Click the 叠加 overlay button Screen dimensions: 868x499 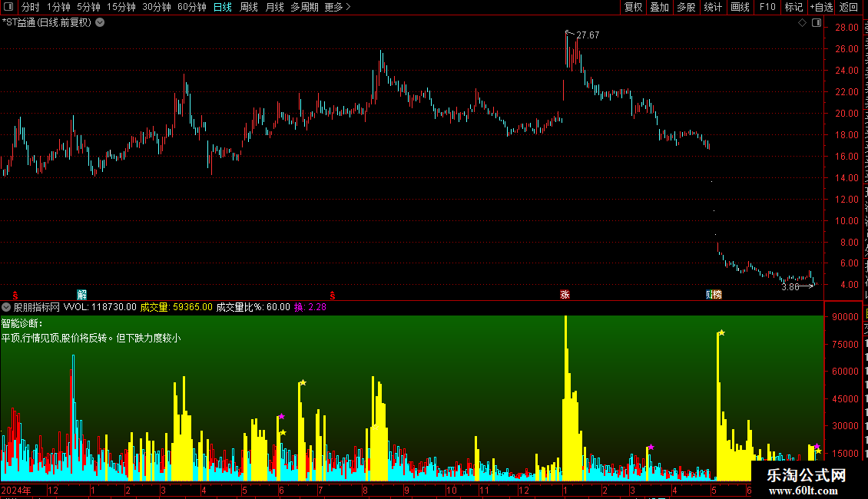pyautogui.click(x=660, y=7)
